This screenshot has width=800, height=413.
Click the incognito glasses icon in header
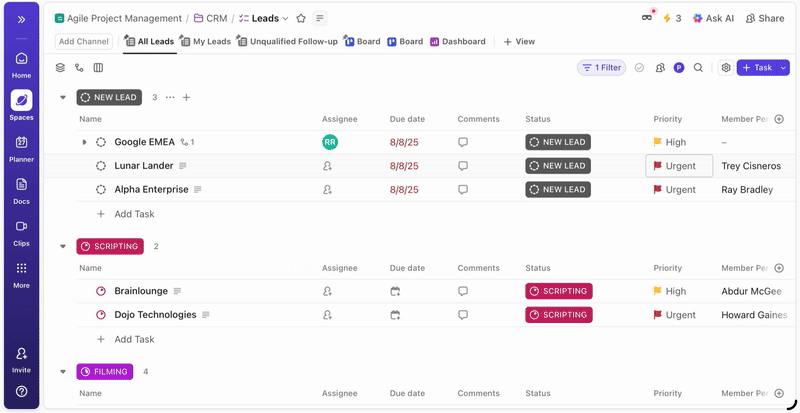click(647, 18)
